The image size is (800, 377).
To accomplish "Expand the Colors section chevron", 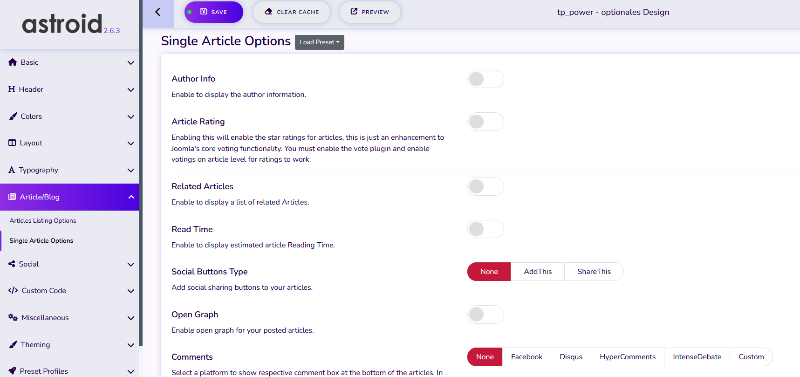I will click(131, 117).
